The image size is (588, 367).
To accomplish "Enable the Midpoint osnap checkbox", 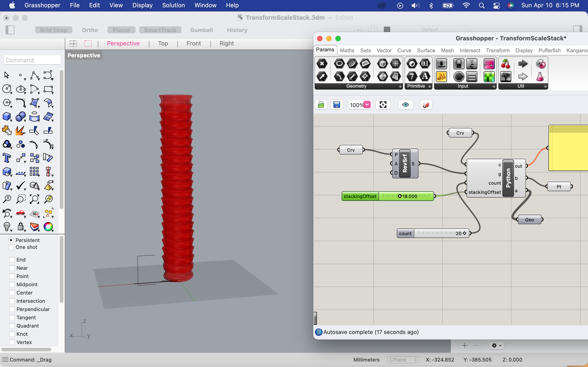I will tap(12, 284).
